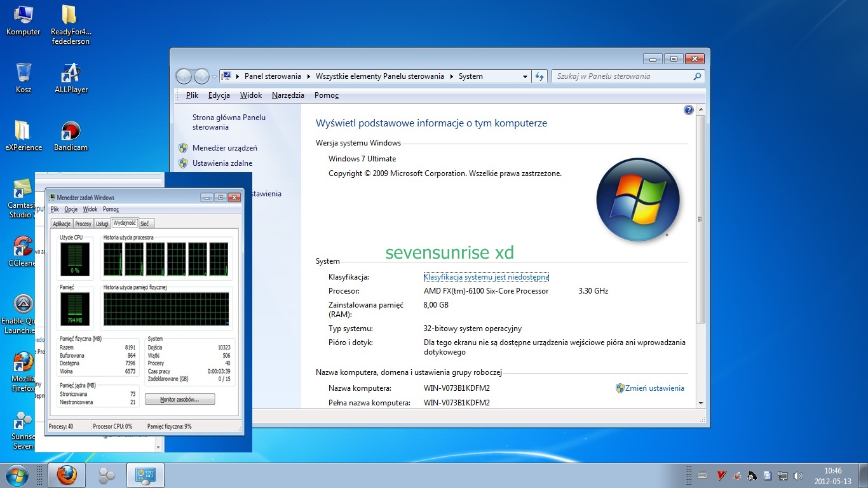Open the eXPerience folder icon
This screenshot has height=488, width=868.
24,136
